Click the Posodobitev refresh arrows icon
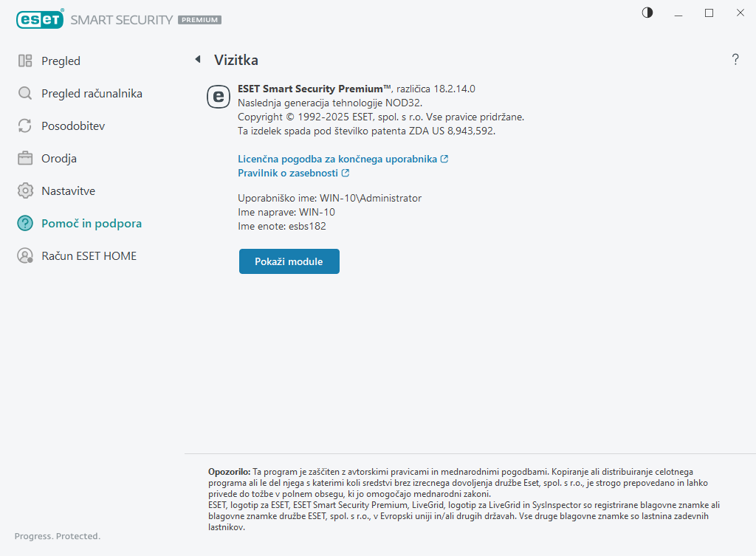 (25, 126)
